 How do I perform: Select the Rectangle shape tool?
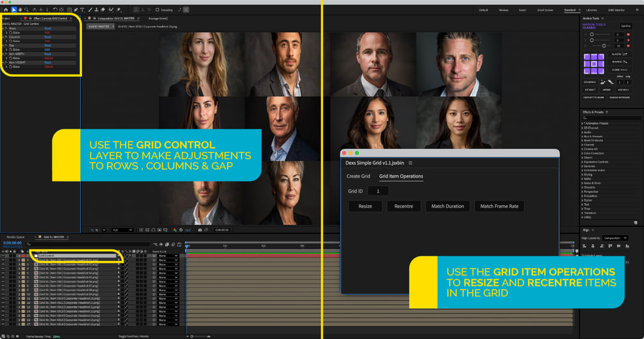pos(69,10)
